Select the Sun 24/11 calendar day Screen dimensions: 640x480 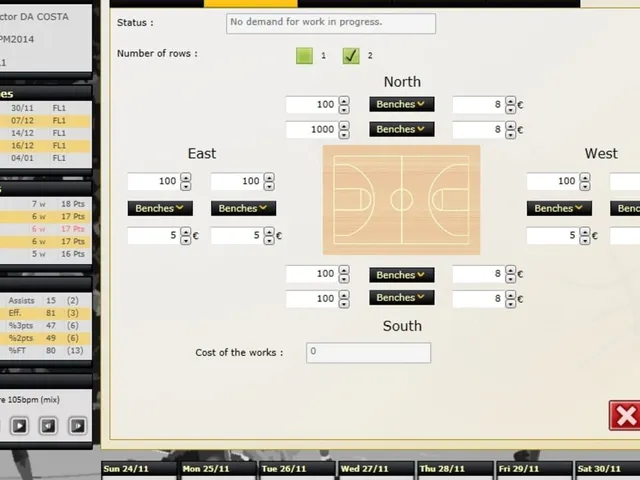(139, 471)
